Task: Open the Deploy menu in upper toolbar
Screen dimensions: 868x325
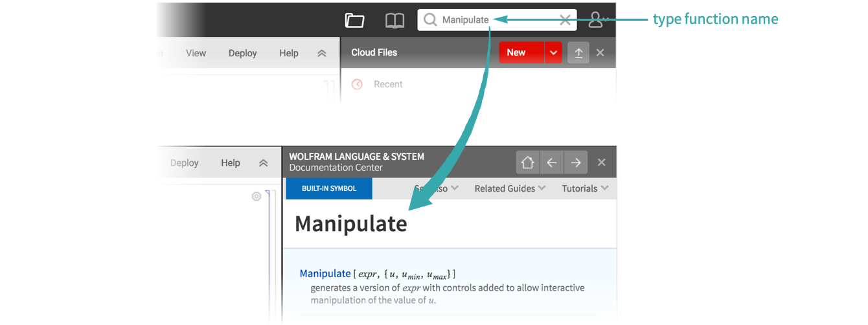Action: 242,53
